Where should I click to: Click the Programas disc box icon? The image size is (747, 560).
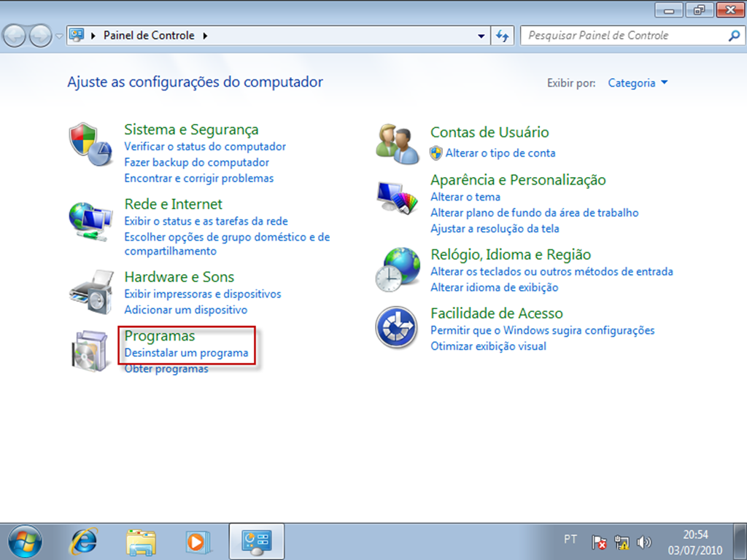[90, 351]
